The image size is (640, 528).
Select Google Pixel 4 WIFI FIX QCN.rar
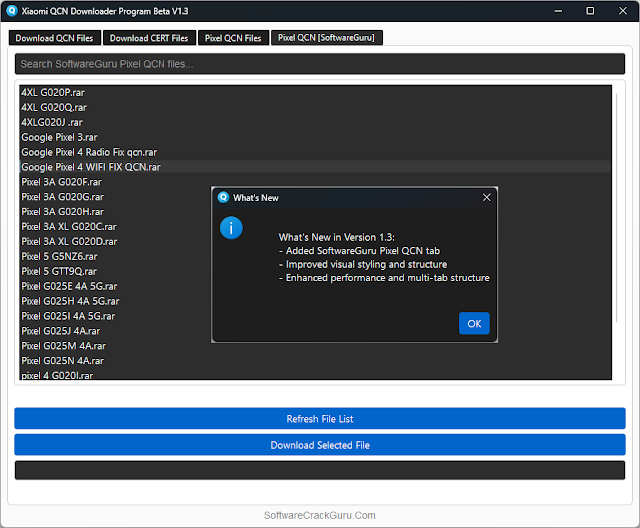[315, 167]
